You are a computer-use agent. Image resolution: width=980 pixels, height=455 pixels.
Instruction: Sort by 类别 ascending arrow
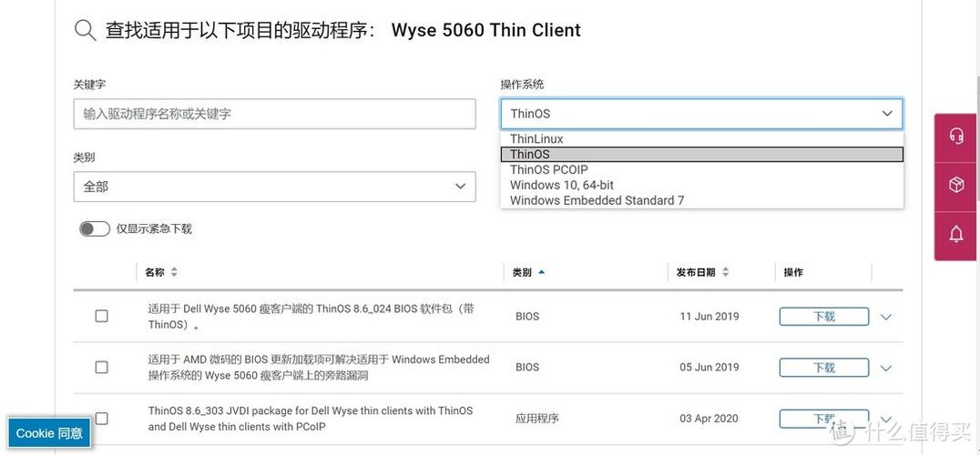pos(541,272)
